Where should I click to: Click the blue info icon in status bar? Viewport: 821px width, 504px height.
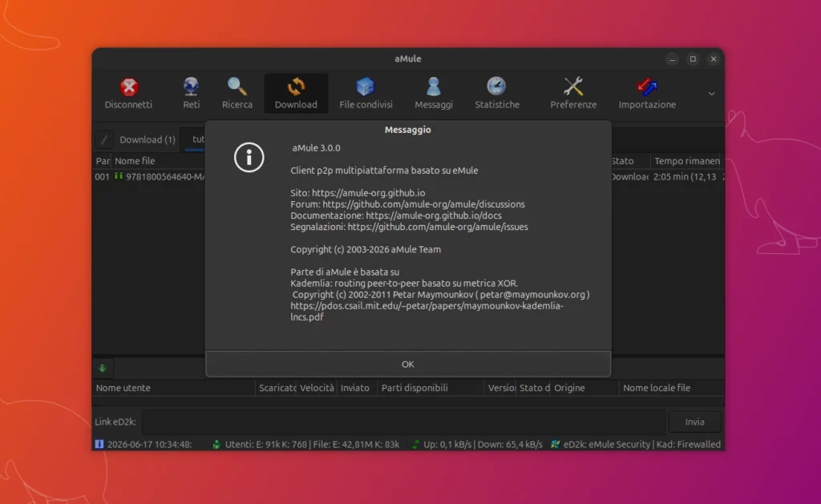99,445
